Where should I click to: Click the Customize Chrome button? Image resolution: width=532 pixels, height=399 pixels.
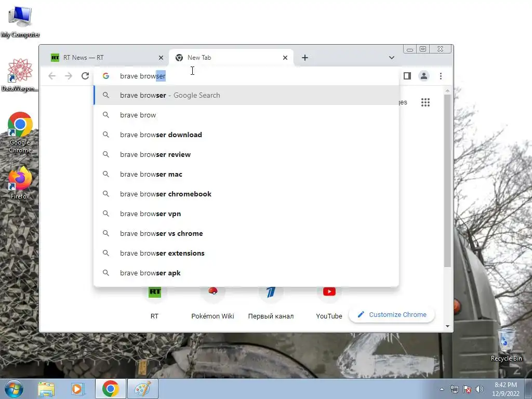392,314
